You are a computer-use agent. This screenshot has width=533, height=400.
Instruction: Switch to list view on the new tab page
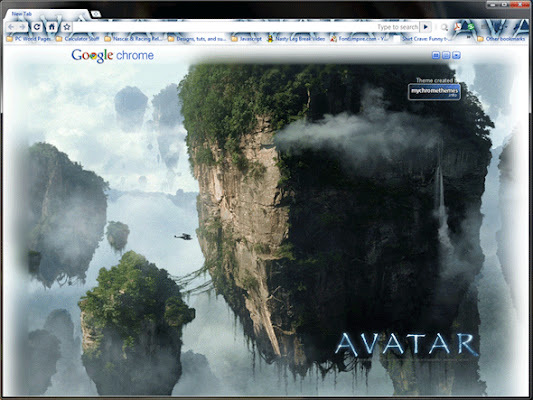[x=446, y=55]
